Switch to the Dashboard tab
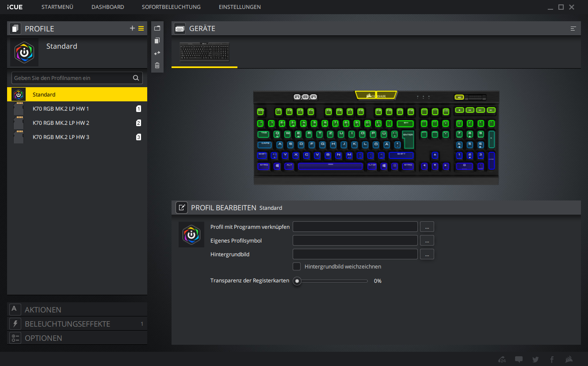588x366 pixels. [108, 7]
